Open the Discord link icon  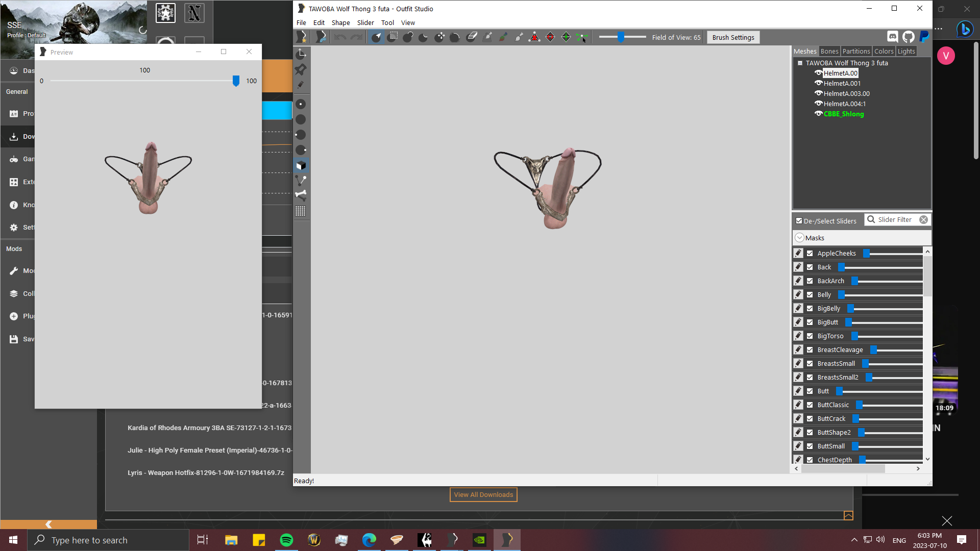[x=892, y=37]
